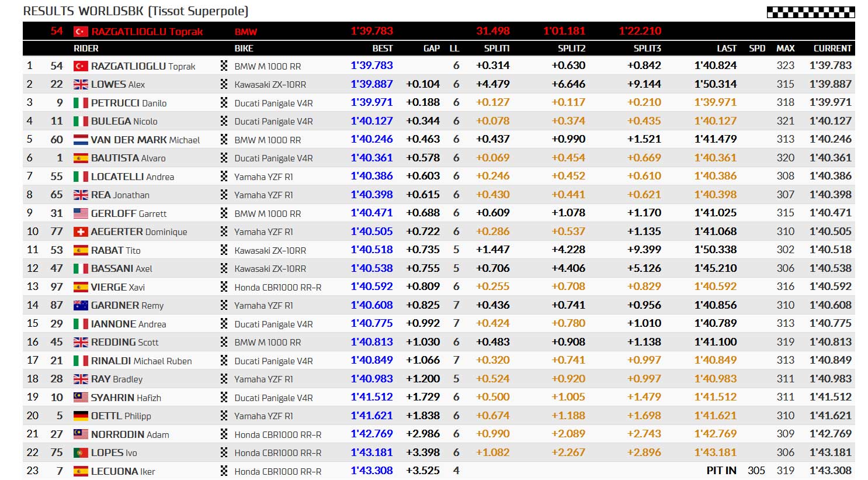Click the German flag next to OETTL Philipp
The height and width of the screenshot is (480, 868).
pos(81,416)
